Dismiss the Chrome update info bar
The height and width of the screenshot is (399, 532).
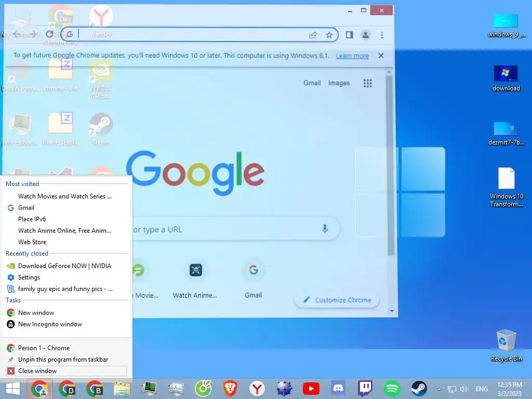[381, 56]
